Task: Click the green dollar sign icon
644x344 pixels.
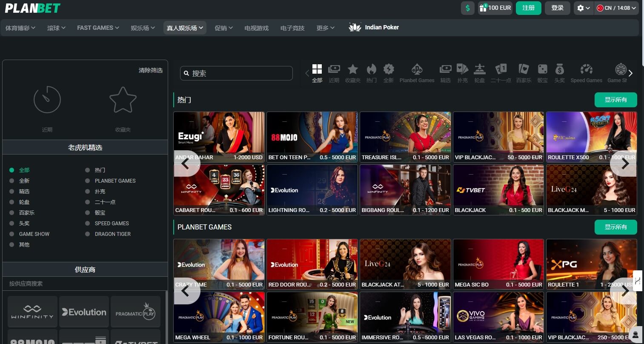Action: (x=468, y=8)
